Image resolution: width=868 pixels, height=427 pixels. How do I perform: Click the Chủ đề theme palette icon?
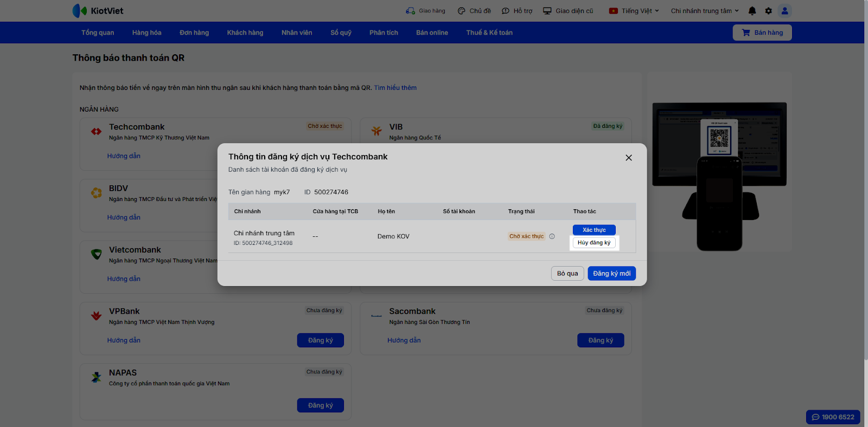(x=462, y=11)
